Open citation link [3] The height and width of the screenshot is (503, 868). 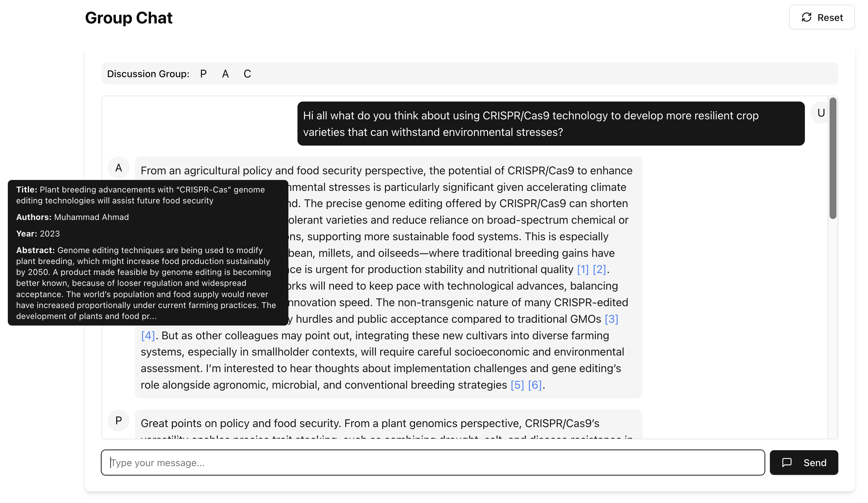pos(611,319)
